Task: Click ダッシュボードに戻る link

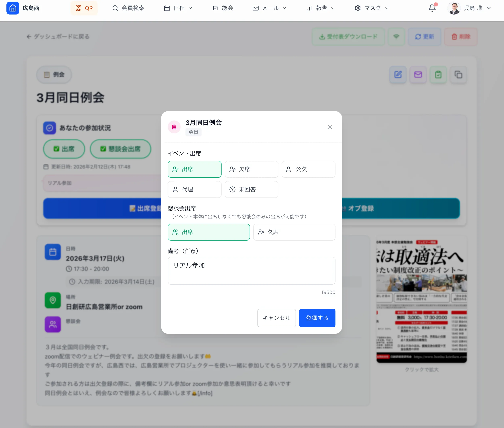Action: [58, 37]
